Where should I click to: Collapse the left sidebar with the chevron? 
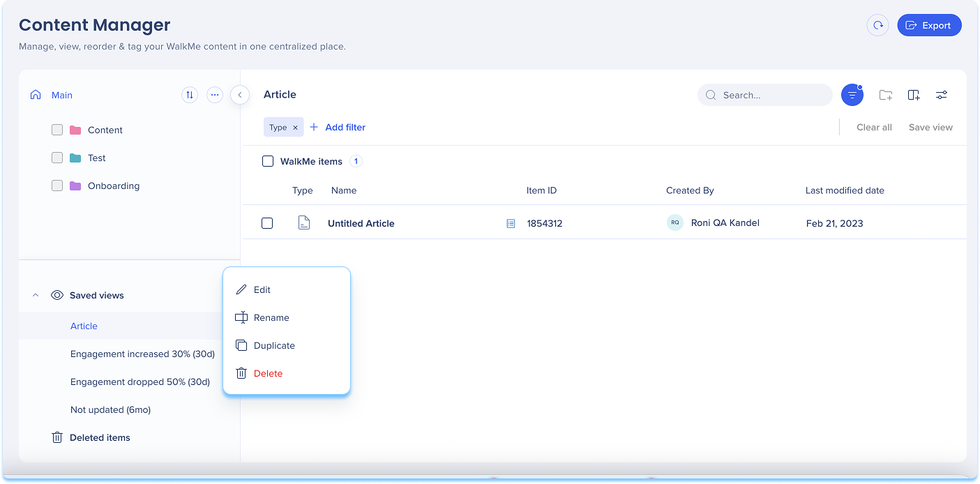coord(240,95)
